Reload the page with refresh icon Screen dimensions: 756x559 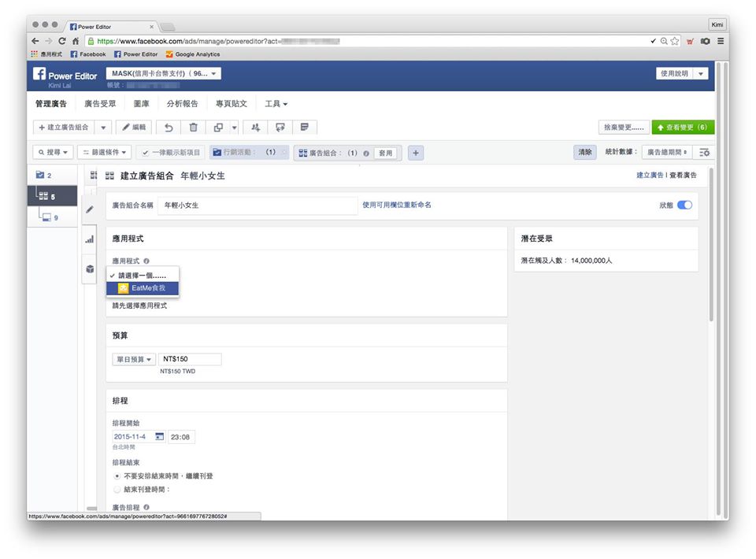[x=61, y=42]
